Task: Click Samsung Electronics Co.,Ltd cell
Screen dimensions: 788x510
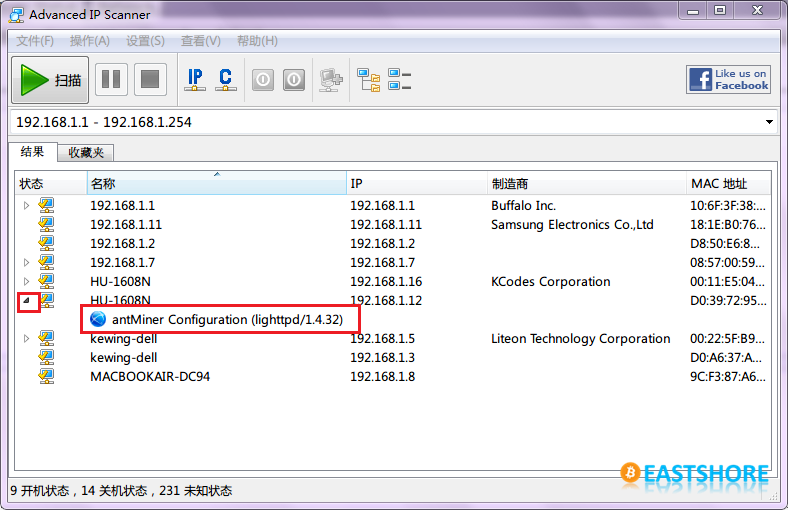Action: tap(572, 225)
